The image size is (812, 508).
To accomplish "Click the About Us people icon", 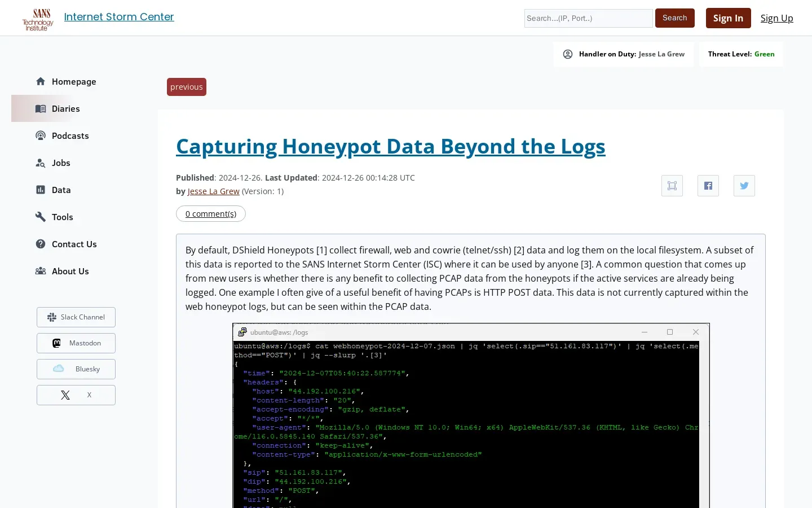I will 41,271.
